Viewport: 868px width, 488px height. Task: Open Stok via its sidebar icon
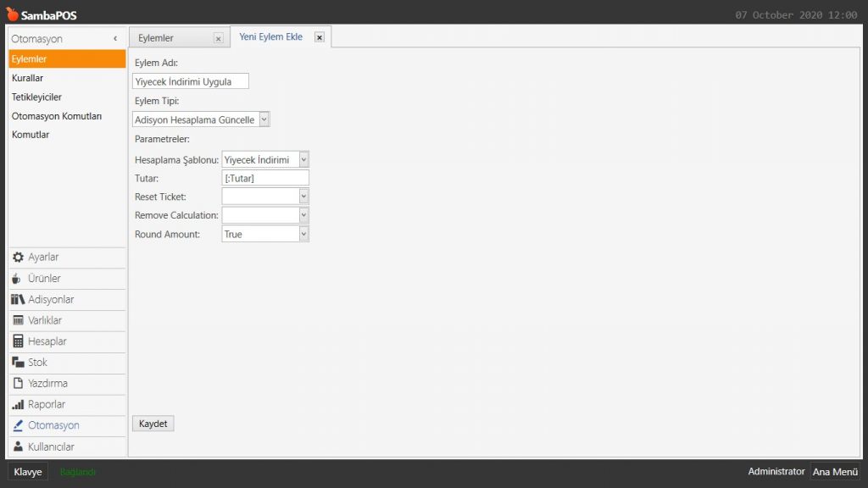click(18, 363)
